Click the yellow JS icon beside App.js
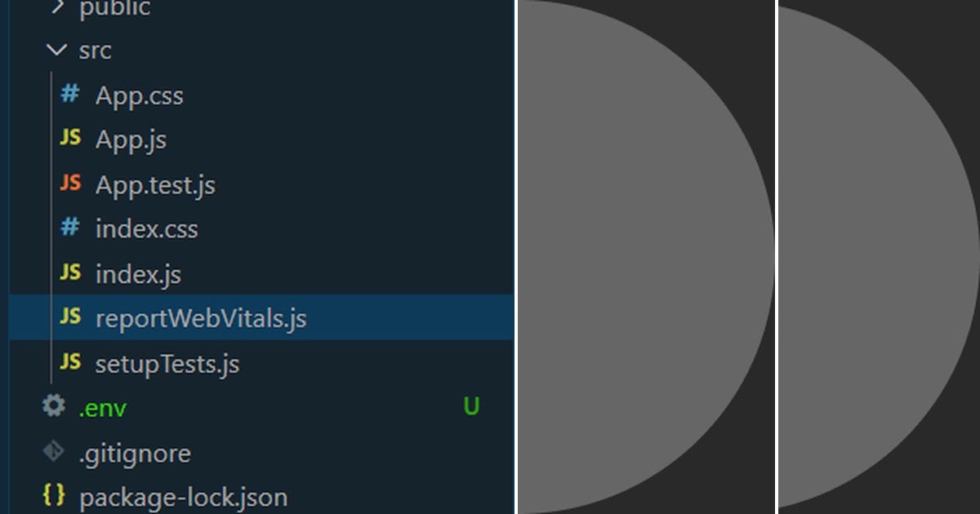The width and height of the screenshot is (980, 514). 69,139
